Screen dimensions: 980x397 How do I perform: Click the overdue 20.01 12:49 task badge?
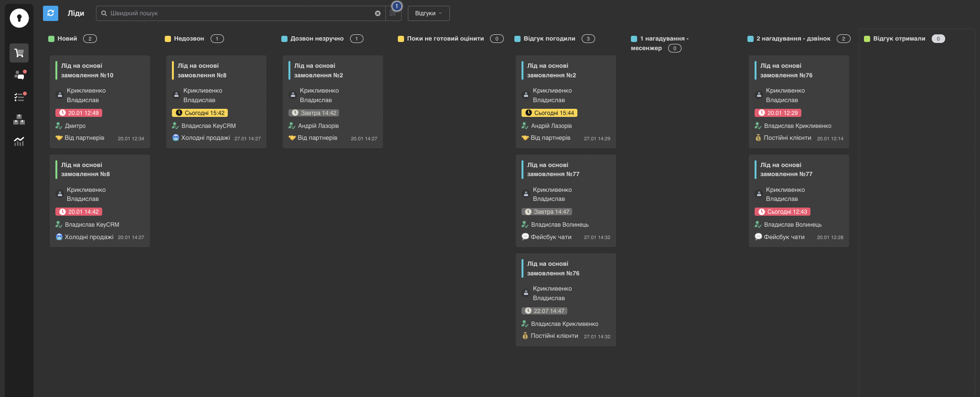79,113
